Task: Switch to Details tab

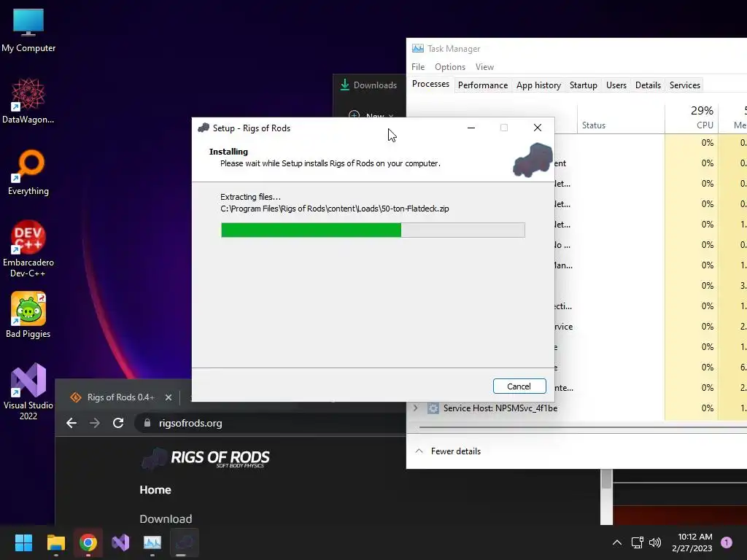Action: (648, 85)
